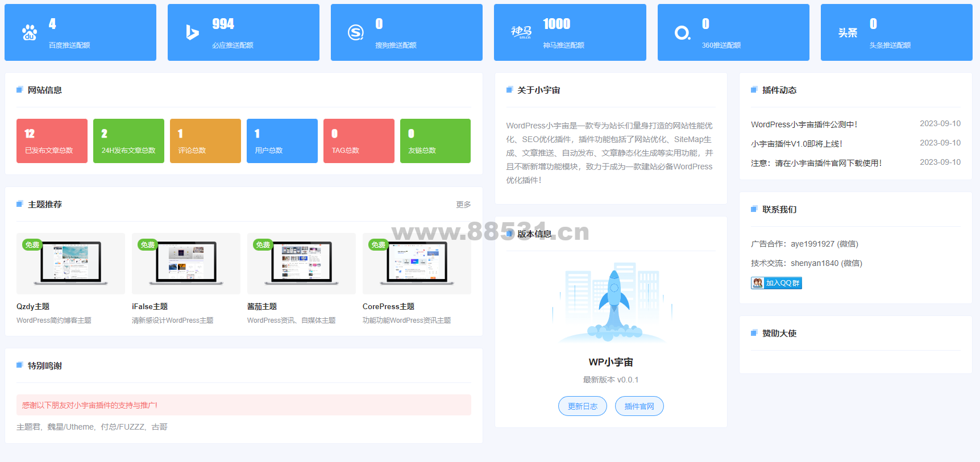The width and height of the screenshot is (980, 462).
Task: Click the 清新感设计WordPress主题 description
Action: click(x=173, y=321)
